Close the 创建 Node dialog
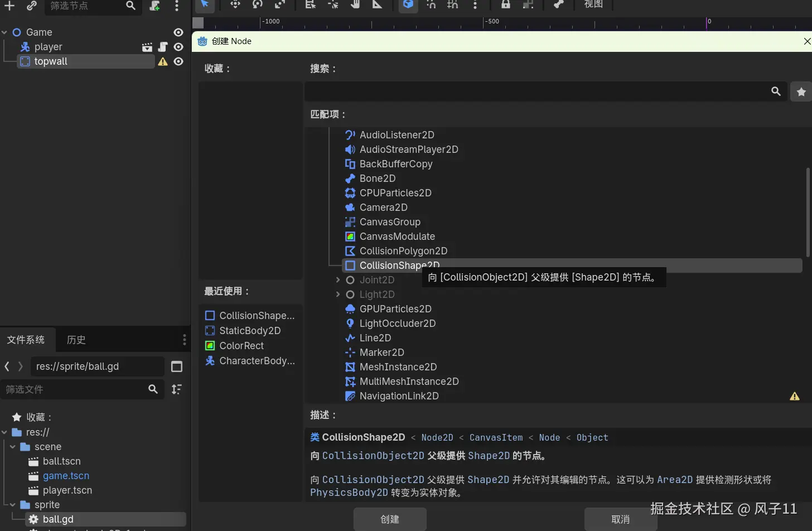The width and height of the screenshot is (812, 531). (x=807, y=41)
